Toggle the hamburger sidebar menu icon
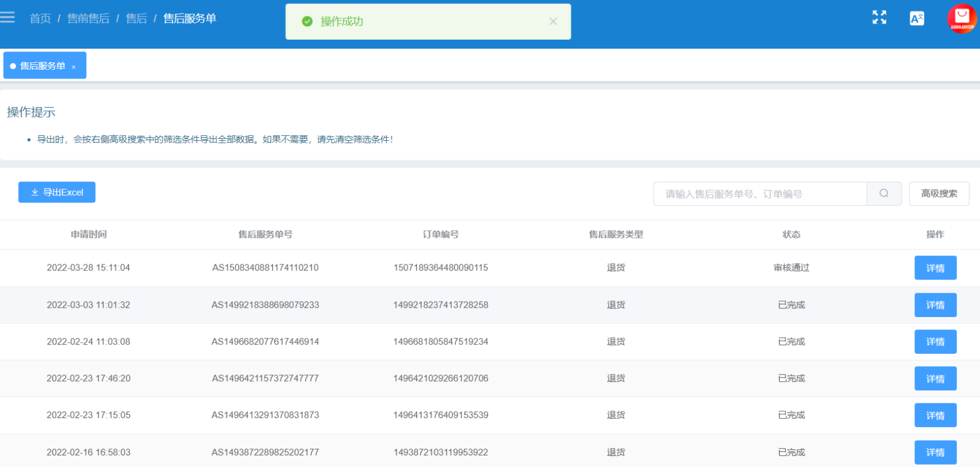Viewport: 980px width, 467px height. click(x=7, y=18)
